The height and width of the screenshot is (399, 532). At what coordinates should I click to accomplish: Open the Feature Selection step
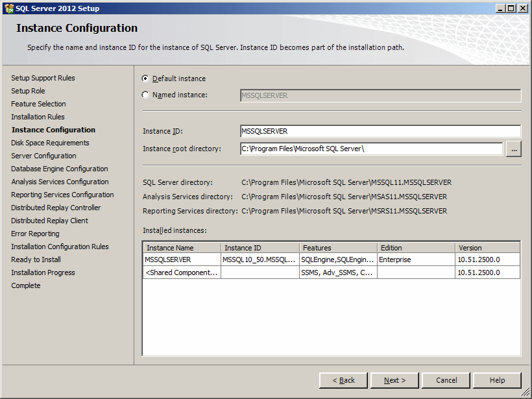(38, 104)
